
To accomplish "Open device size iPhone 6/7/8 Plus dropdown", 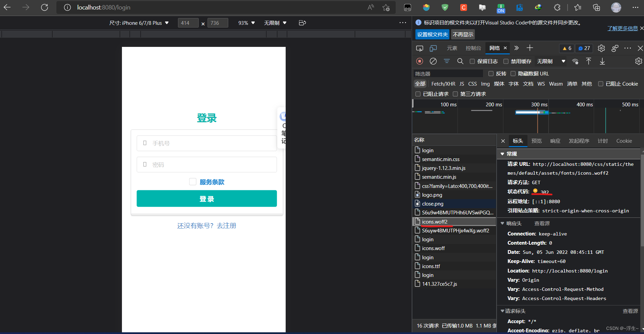I will [139, 23].
